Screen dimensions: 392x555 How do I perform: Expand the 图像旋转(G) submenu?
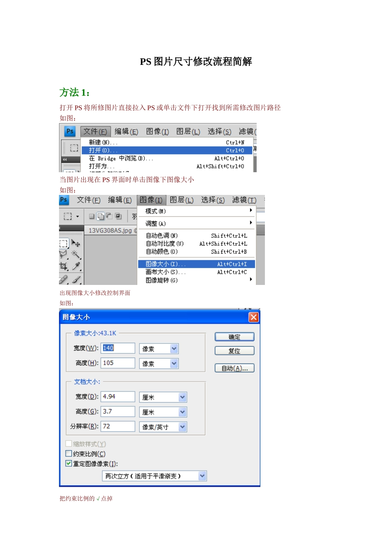click(x=197, y=280)
